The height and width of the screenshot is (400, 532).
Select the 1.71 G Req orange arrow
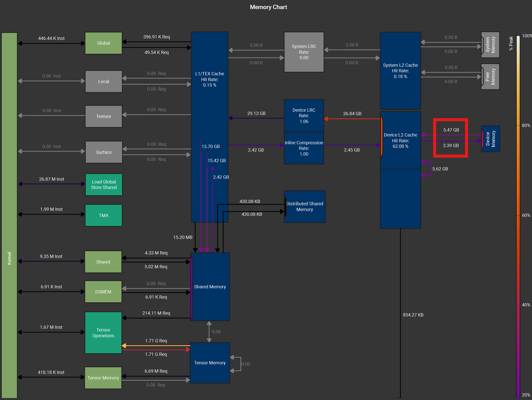[x=156, y=346]
